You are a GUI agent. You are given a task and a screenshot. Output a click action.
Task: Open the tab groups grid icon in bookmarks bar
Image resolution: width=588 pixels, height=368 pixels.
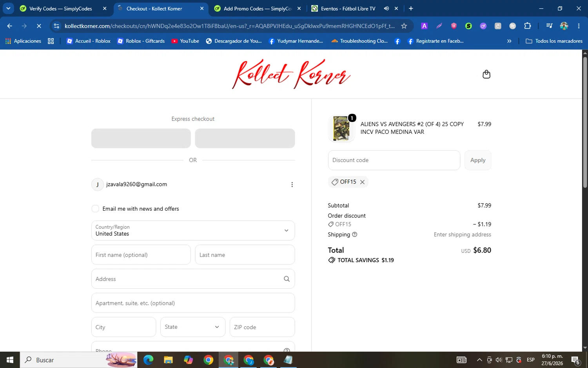tap(51, 41)
